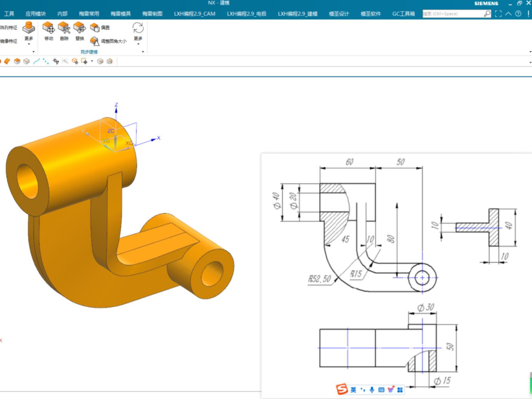Choose the Offset Region (偏置) tool
The image size is (532, 399).
[x=100, y=27]
